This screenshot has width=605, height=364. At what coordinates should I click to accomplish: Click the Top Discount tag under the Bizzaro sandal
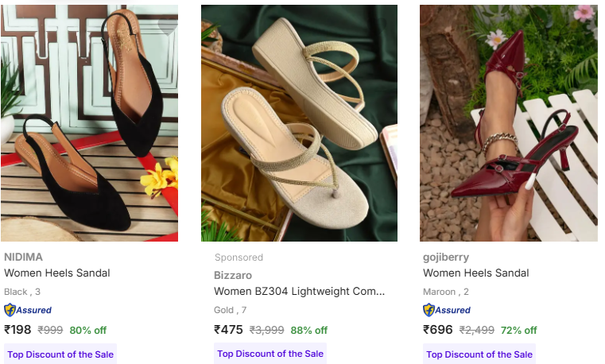[x=270, y=354]
